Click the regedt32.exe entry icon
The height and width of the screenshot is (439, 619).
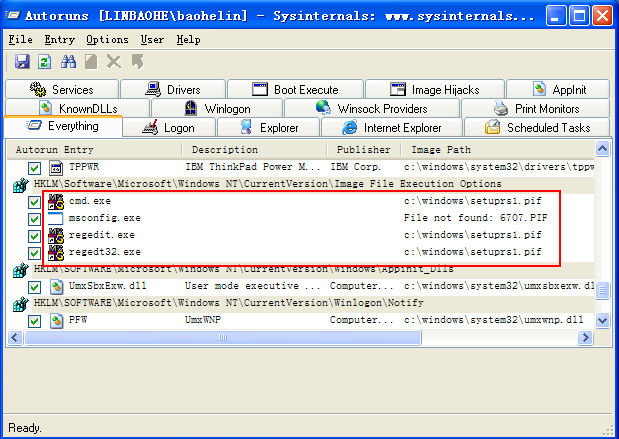point(56,253)
